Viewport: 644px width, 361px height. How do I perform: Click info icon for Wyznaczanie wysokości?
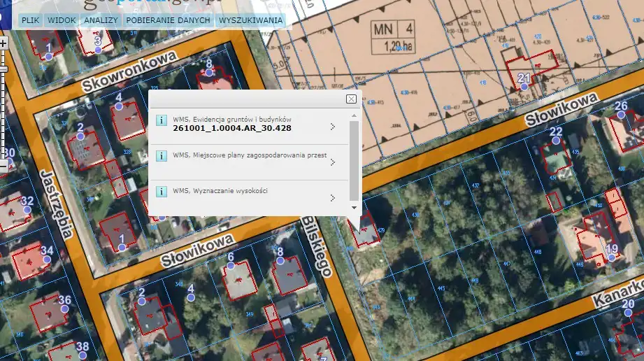pyautogui.click(x=161, y=191)
